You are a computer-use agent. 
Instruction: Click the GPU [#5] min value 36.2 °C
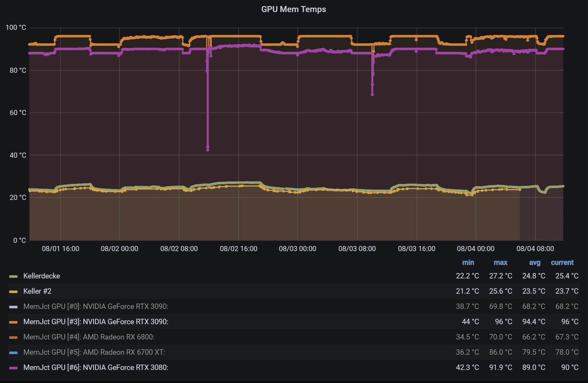coord(467,352)
